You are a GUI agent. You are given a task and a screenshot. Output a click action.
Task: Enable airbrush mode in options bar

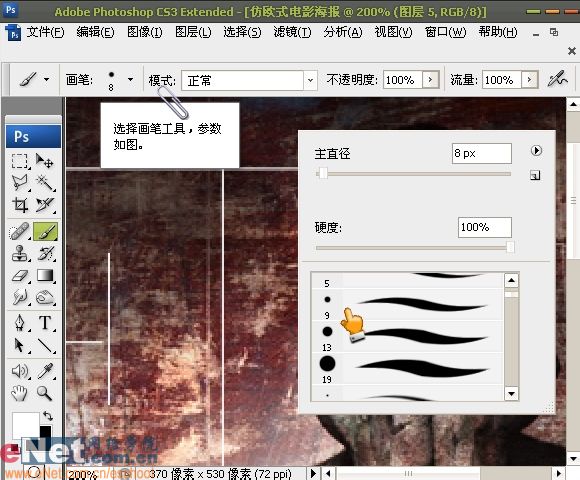coord(557,78)
